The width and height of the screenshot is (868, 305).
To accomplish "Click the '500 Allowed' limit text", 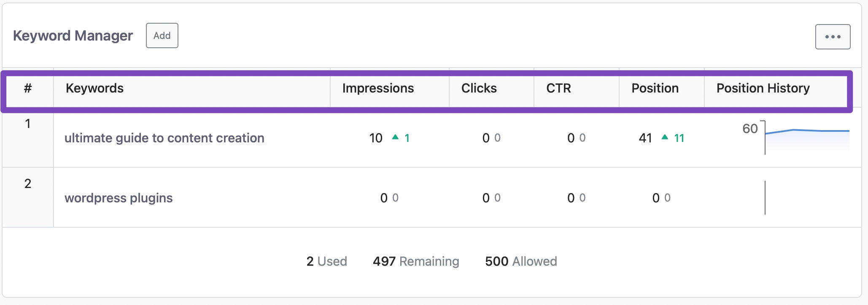I will tap(521, 261).
